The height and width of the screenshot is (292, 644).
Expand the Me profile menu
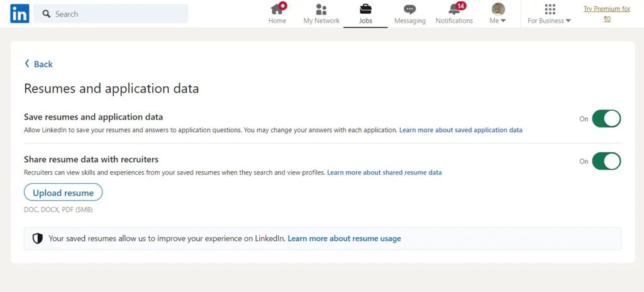(498, 14)
